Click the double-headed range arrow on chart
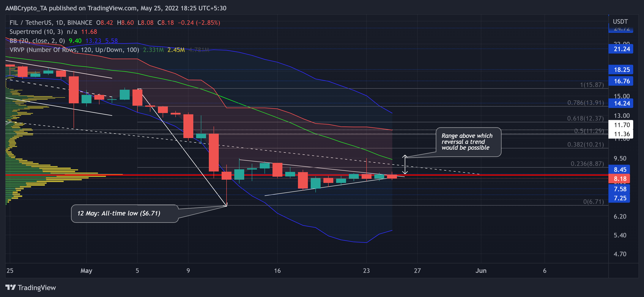This screenshot has width=644, height=297. click(x=405, y=165)
